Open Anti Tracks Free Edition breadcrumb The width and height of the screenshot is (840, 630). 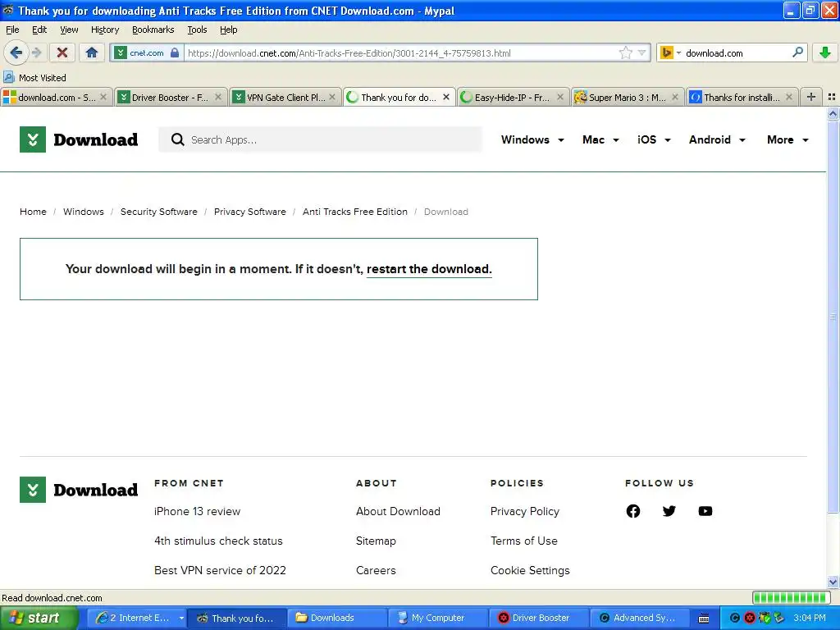pos(354,212)
